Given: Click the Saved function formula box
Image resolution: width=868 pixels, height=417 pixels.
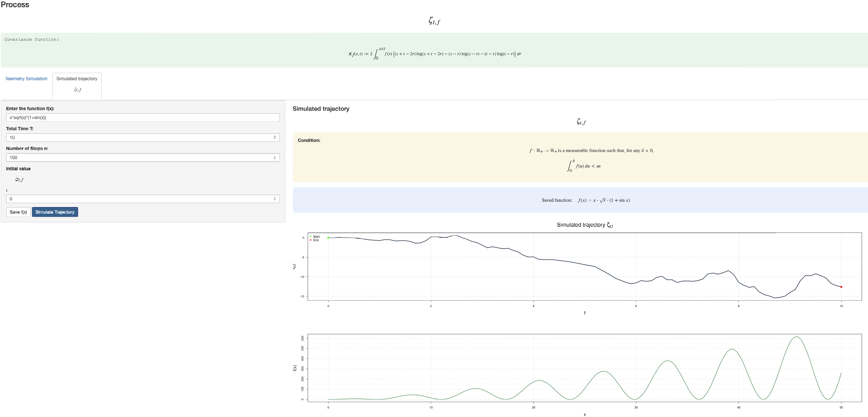Looking at the screenshot, I should 585,200.
